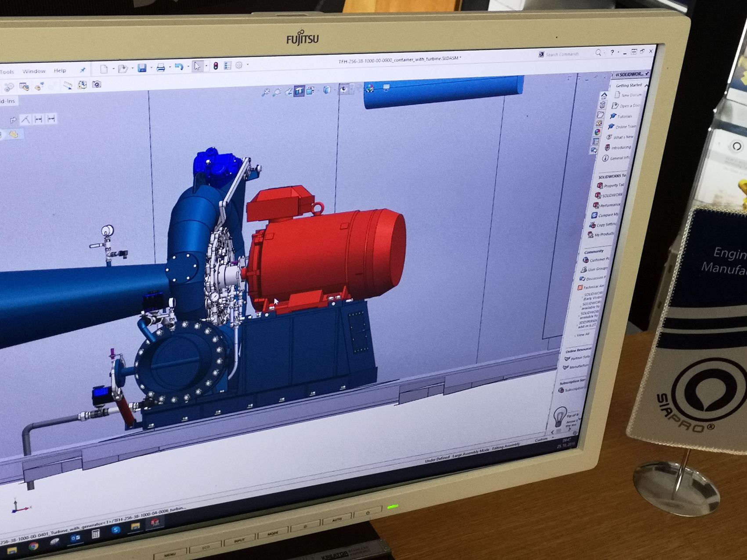The width and height of the screenshot is (747, 560).
Task: Click the New Document link
Action: click(628, 95)
